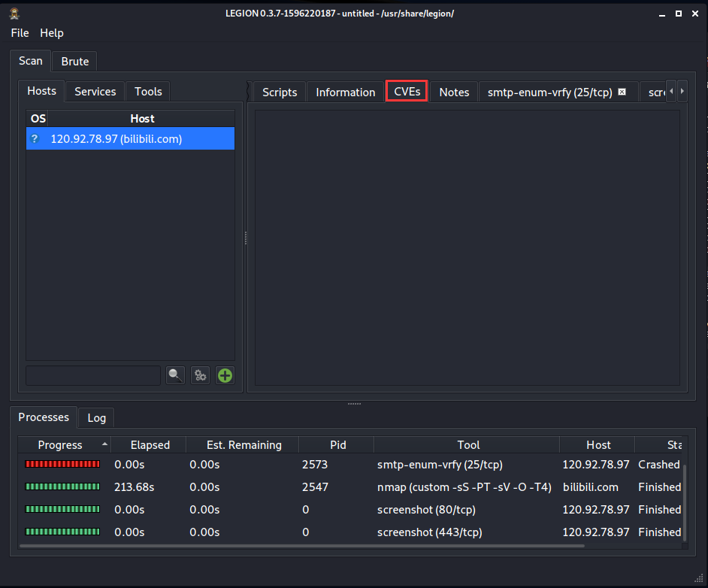Select the screenshot (80/tcp) process row
Screen dimensions: 708x588
[x=350, y=509]
